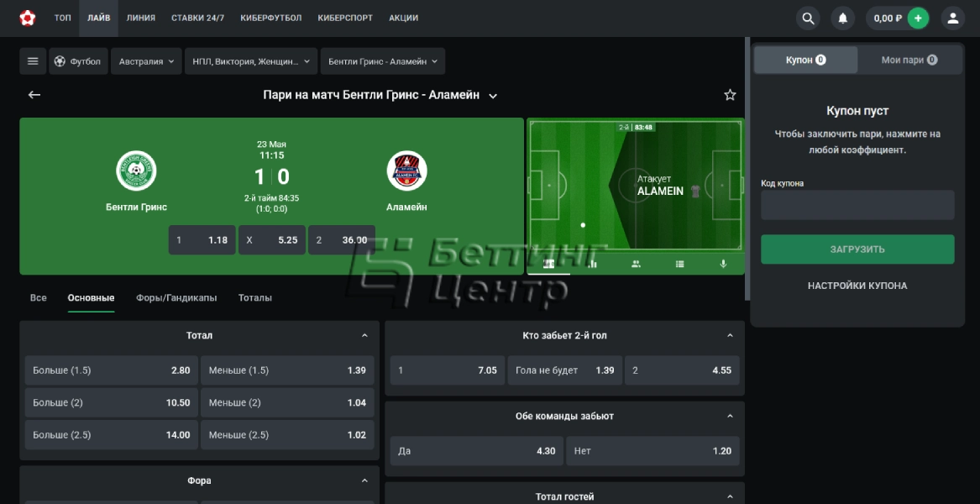Switch to the Форы/Гандикапы tab
980x504 pixels.
(x=176, y=297)
